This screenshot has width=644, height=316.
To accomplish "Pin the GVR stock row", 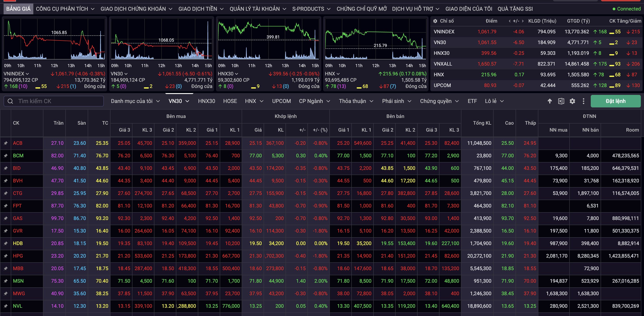I will [6, 231].
